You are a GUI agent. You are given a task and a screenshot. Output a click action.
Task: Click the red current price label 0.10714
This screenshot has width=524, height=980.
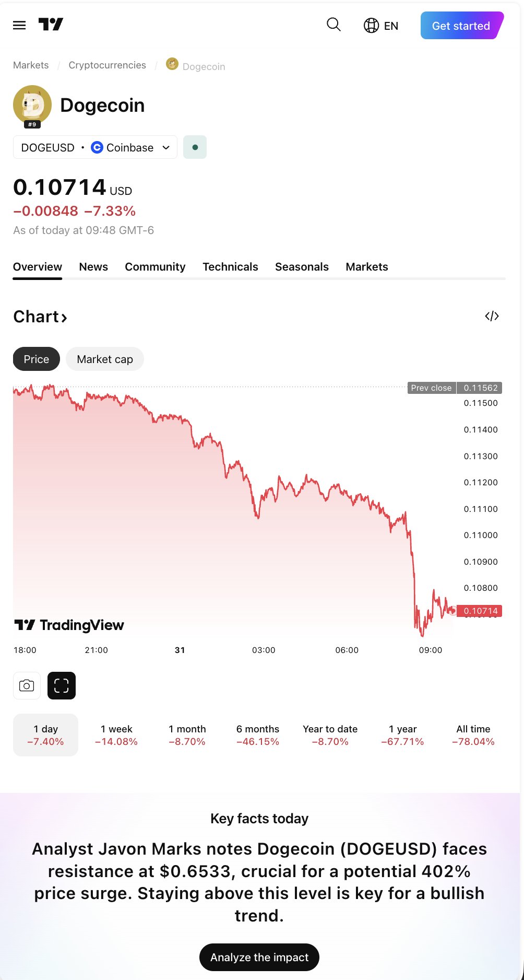coord(480,611)
